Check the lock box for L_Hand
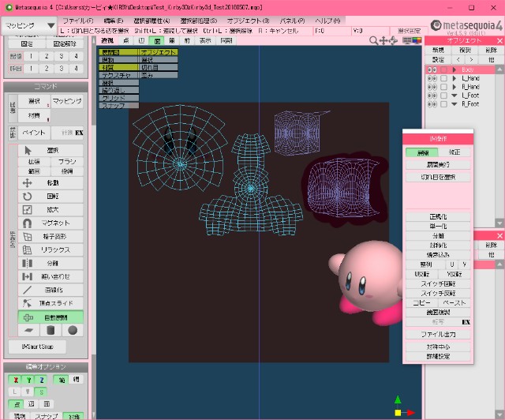505x420 pixels. coord(443,78)
